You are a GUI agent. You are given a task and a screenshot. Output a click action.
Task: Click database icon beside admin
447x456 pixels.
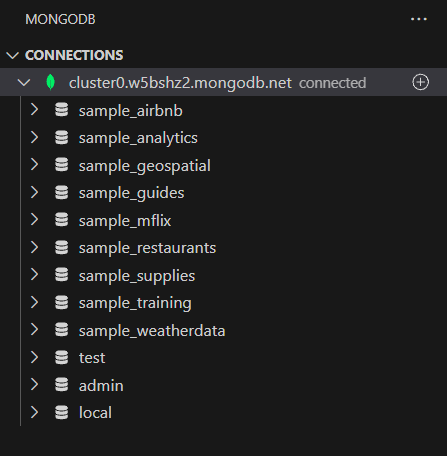click(62, 384)
